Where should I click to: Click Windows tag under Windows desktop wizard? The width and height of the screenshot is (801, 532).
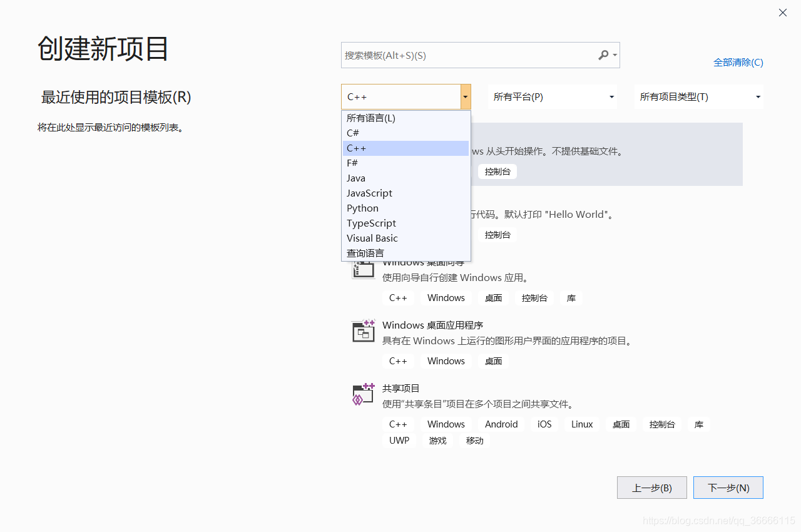tap(446, 298)
